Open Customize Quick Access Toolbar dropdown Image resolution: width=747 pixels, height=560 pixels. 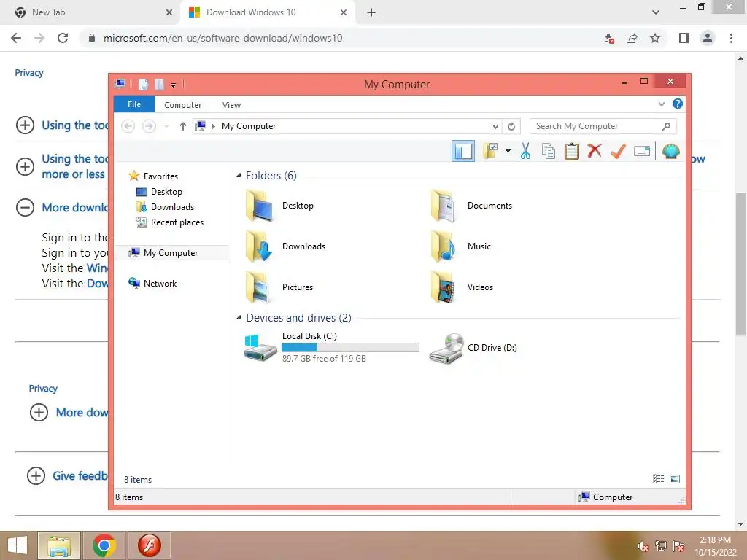tap(173, 85)
